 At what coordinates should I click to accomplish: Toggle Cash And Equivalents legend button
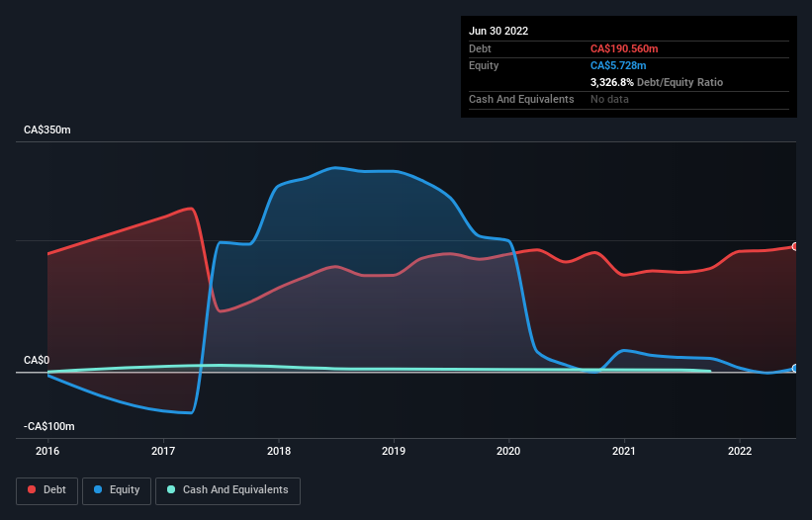(227, 490)
